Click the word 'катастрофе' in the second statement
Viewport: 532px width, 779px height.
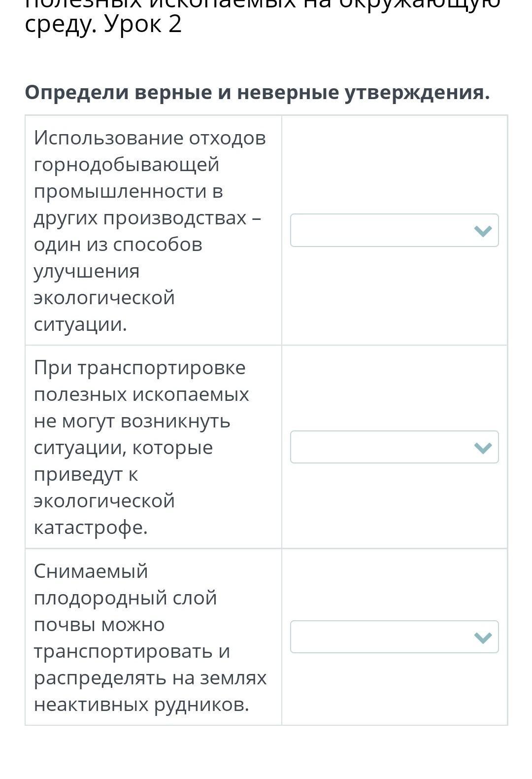[x=91, y=527]
